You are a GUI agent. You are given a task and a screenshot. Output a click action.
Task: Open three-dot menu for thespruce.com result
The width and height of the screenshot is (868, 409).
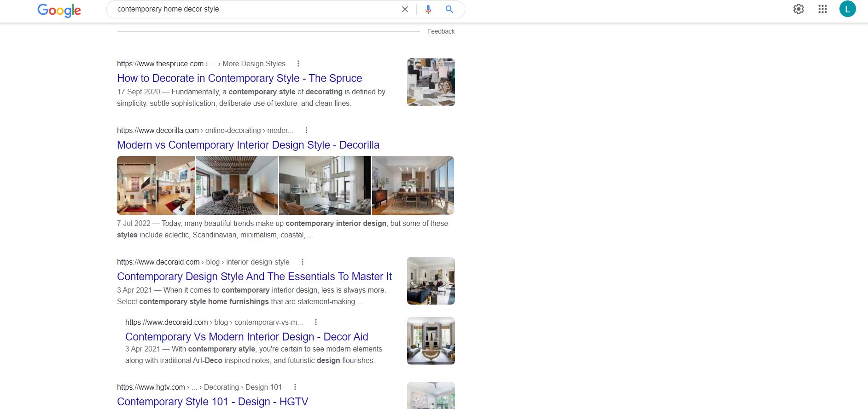[298, 63]
